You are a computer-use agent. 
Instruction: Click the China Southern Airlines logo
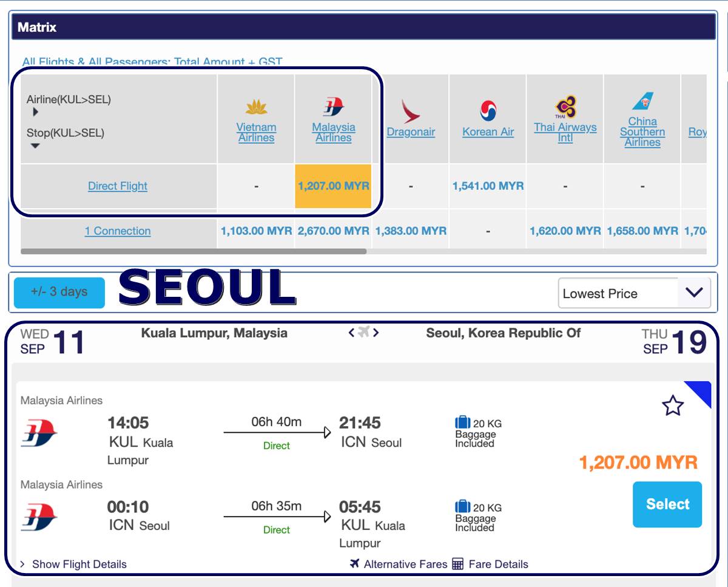pos(642,102)
